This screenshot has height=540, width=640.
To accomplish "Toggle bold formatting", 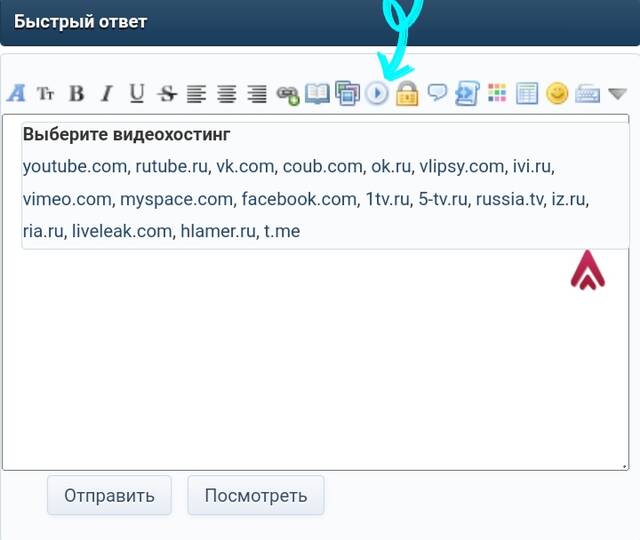I will (76, 93).
